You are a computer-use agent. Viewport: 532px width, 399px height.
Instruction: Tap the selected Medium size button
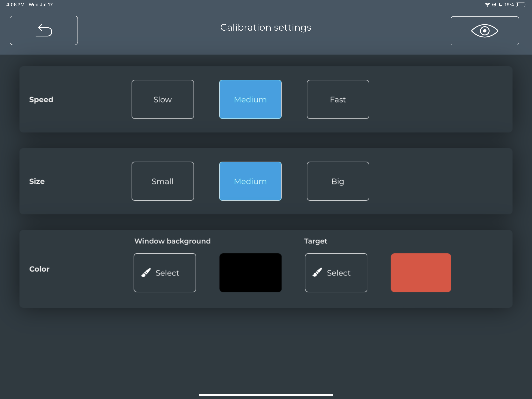(250, 181)
